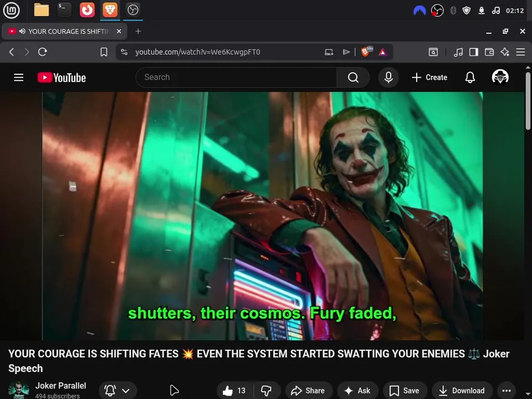Go to the YouTube home logo
This screenshot has height=399, width=532.
tap(62, 78)
